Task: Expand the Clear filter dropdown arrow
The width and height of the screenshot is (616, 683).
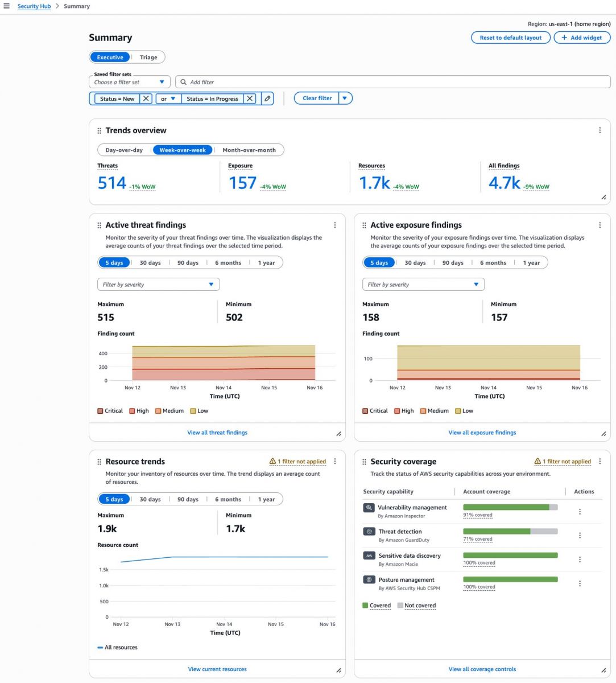Action: [x=345, y=98]
